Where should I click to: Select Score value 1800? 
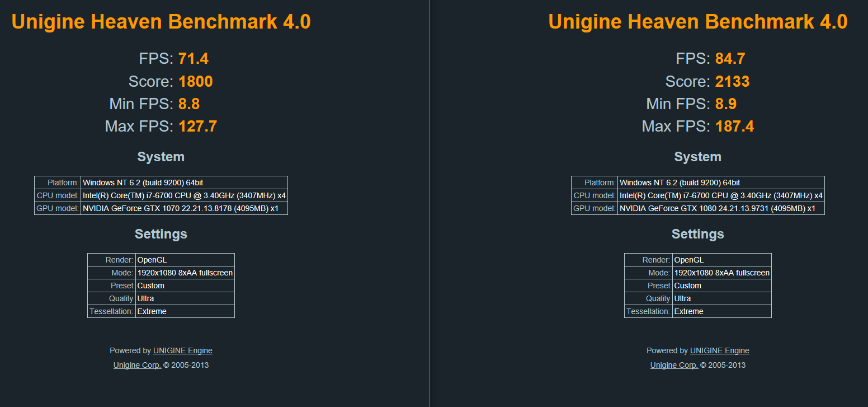coord(196,82)
